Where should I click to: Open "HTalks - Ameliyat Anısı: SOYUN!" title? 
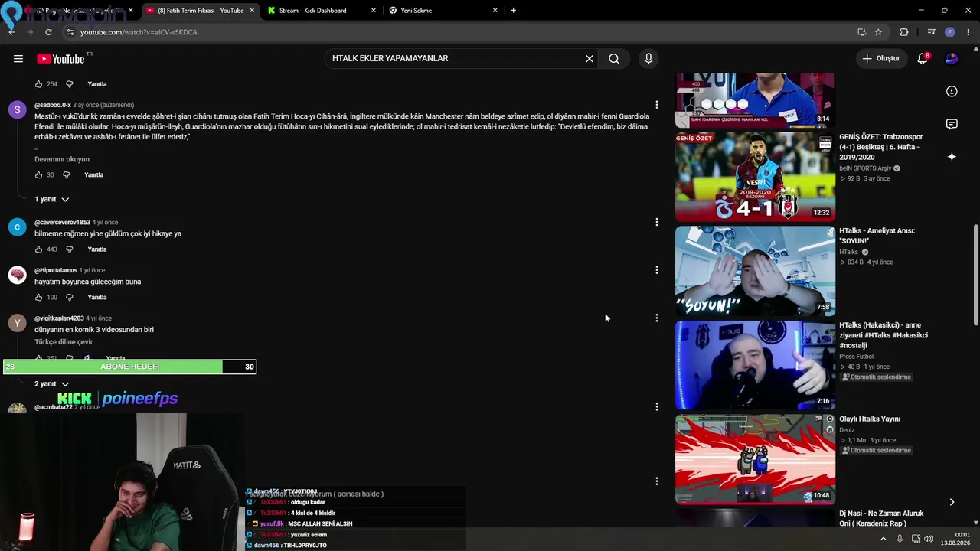click(x=877, y=236)
